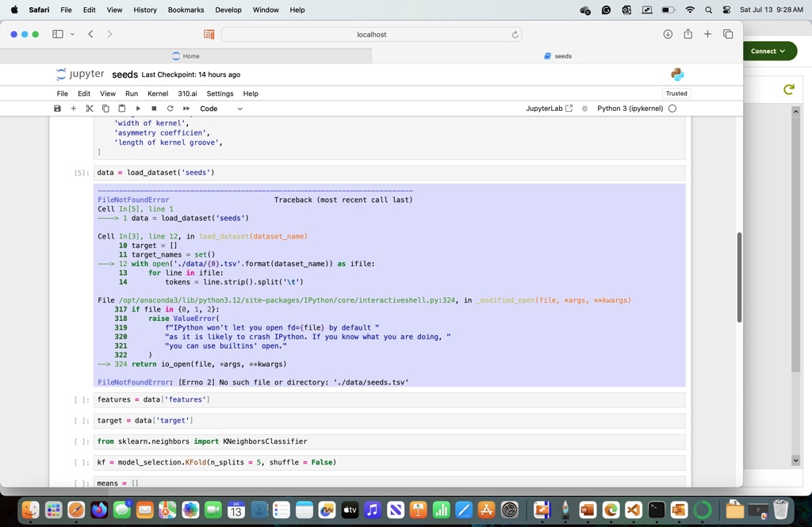The width and height of the screenshot is (812, 527).
Task: Restart the kernel with circular arrow icon
Action: point(170,109)
